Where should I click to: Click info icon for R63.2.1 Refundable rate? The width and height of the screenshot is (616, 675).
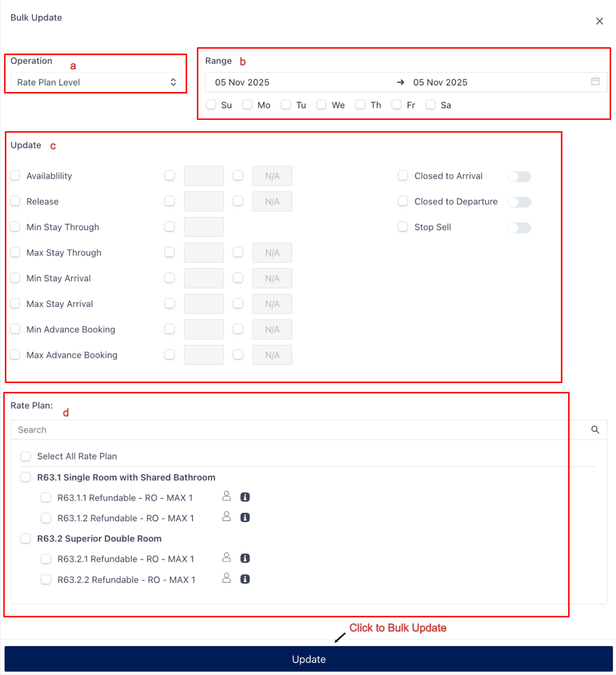point(245,559)
